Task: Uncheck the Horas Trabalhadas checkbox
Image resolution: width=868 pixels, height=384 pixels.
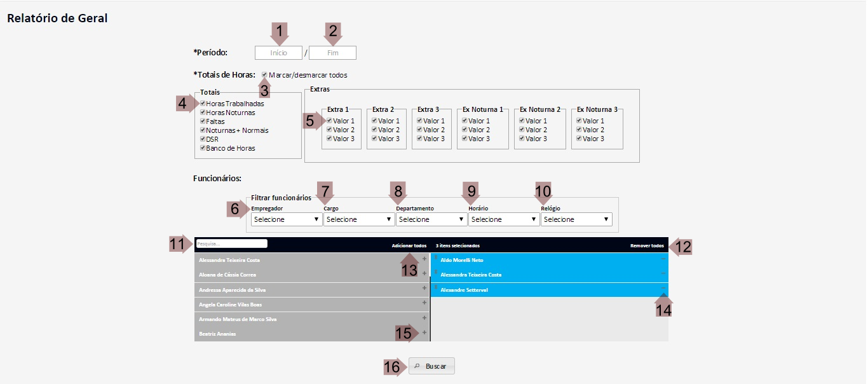Action: tap(203, 104)
